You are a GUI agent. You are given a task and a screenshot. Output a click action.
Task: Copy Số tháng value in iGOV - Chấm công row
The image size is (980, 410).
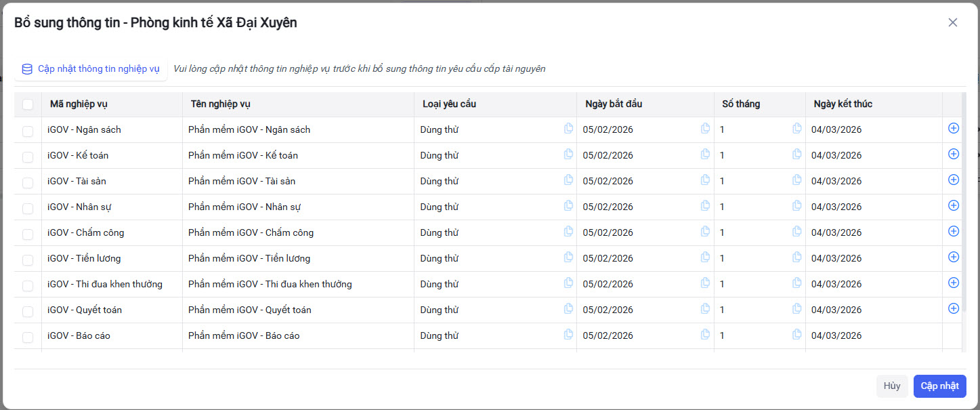tap(797, 231)
